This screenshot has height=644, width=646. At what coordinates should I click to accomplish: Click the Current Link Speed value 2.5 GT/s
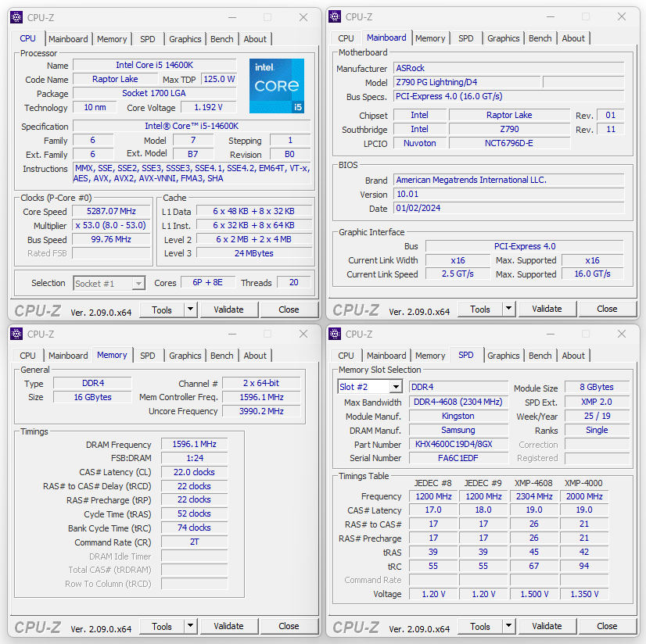pos(458,274)
